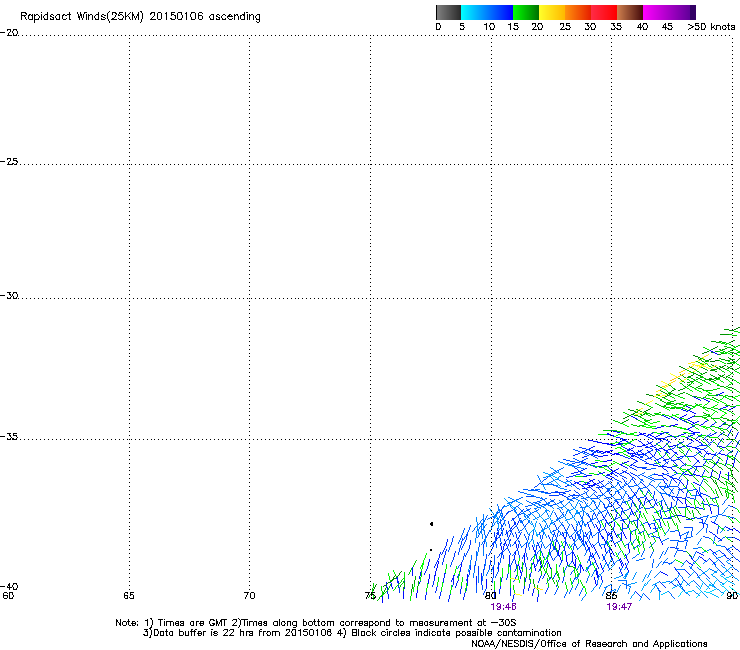Screen dimensions: 740x650
Task: Click the dark purple 45-50 knots swatch
Action: (x=682, y=12)
